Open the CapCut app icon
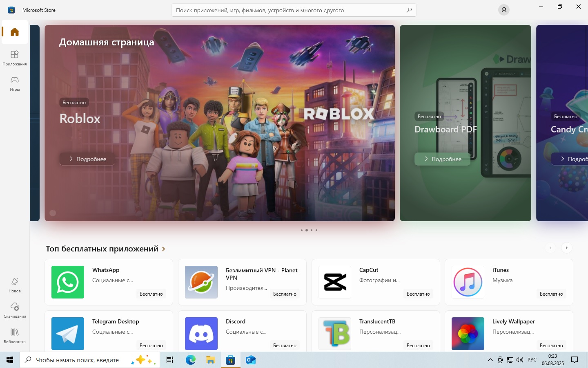Viewport: 588px width, 368px height. click(335, 282)
